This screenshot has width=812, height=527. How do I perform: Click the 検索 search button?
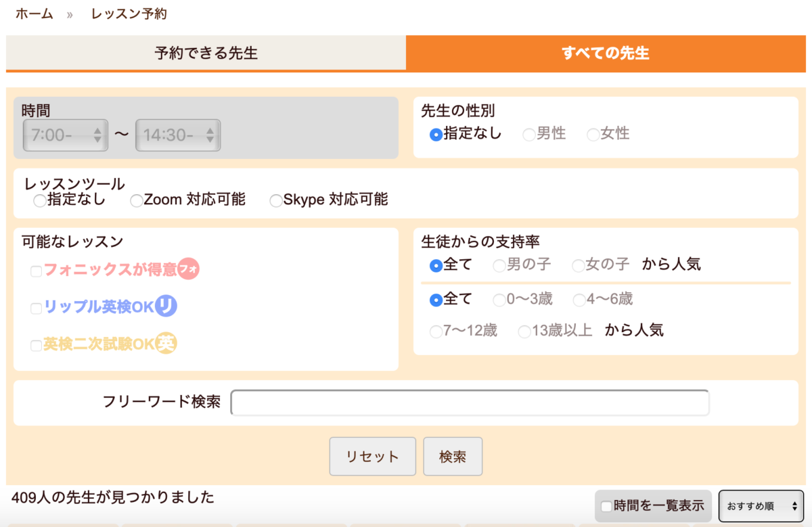point(452,456)
